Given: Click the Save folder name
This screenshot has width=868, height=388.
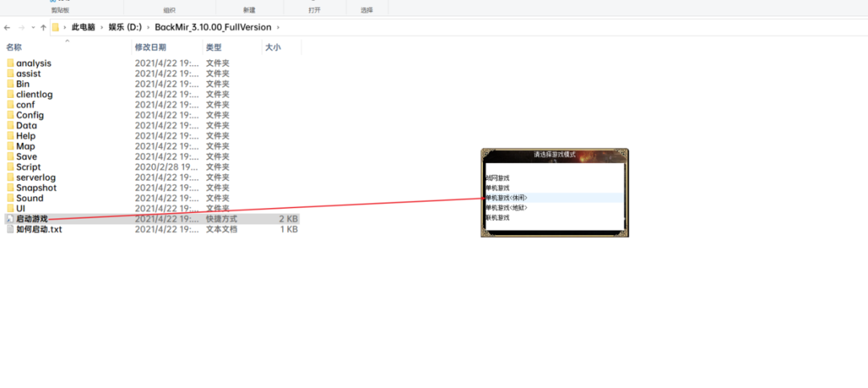Looking at the screenshot, I should (x=26, y=157).
